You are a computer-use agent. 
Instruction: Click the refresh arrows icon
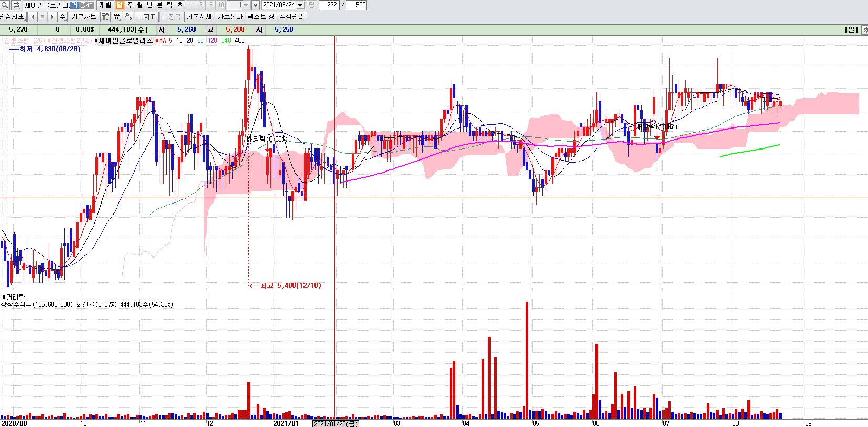(x=16, y=5)
